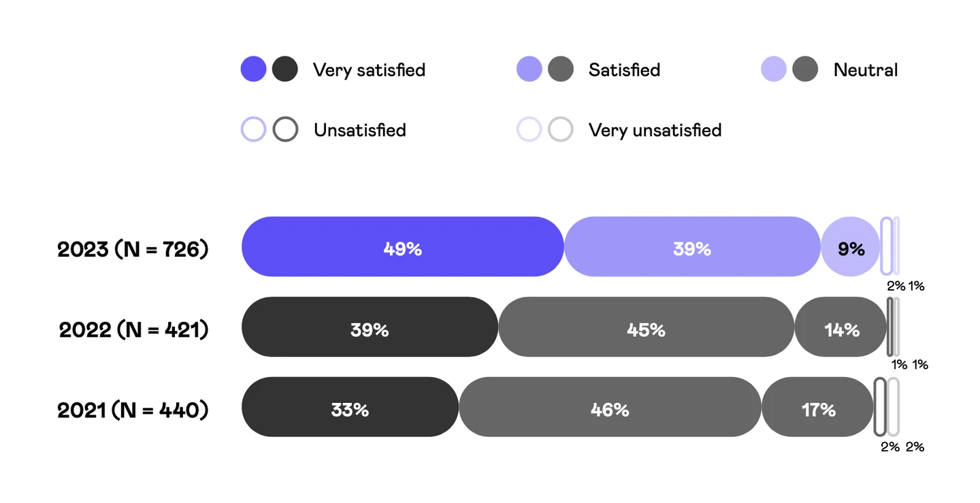
Task: Click the 49% Very satisfied bar for 2023
Action: (402, 247)
